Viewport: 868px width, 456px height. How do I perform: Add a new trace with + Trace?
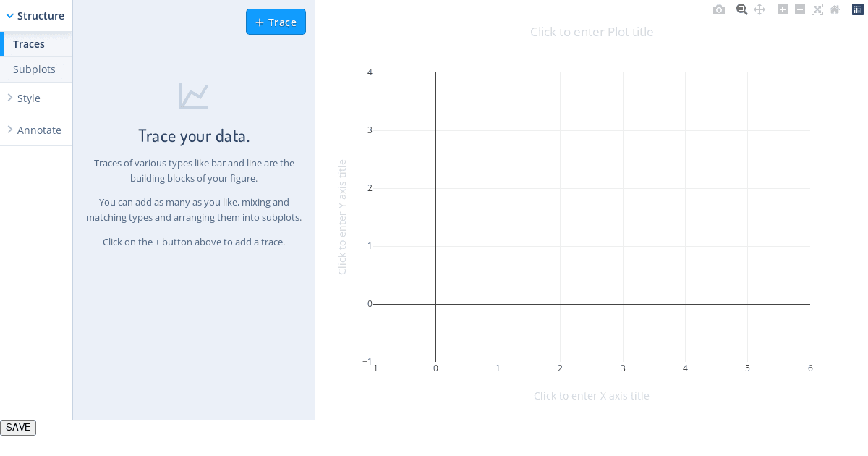pos(276,22)
